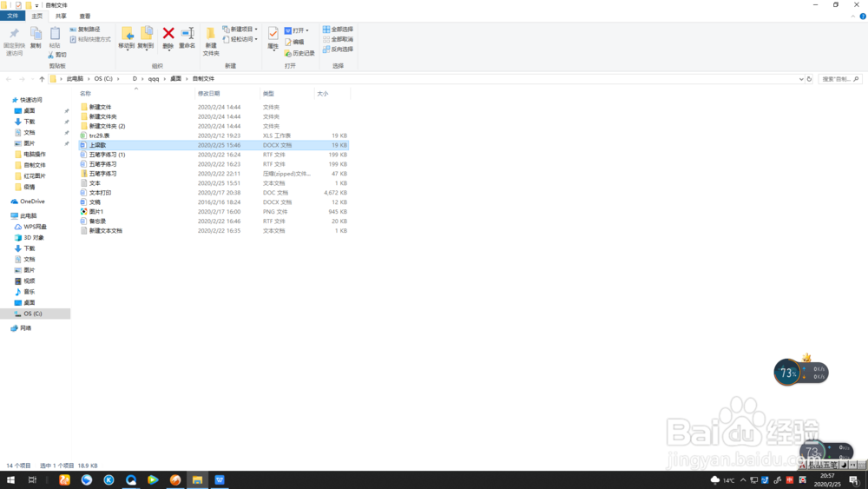Click the 剪切 scissors icon
868x489 pixels.
point(51,55)
